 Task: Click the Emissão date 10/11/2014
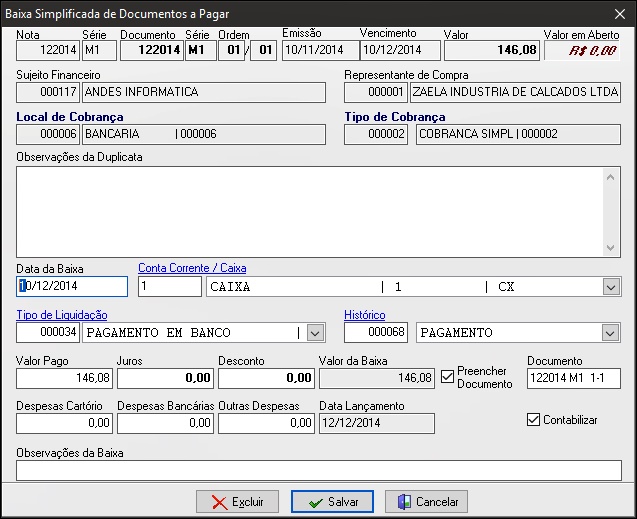[x=321, y=51]
